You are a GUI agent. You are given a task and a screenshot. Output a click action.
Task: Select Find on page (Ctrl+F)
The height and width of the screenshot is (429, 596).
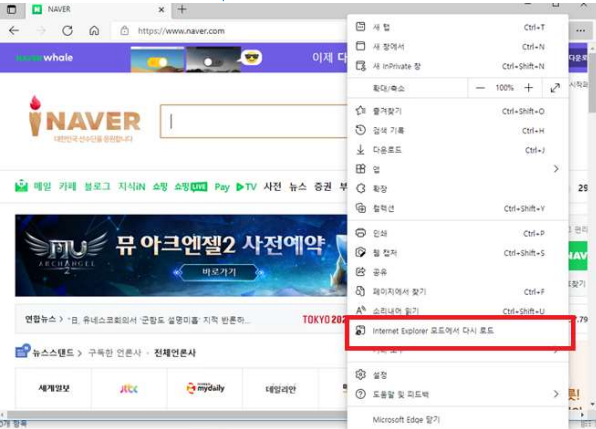click(x=458, y=291)
